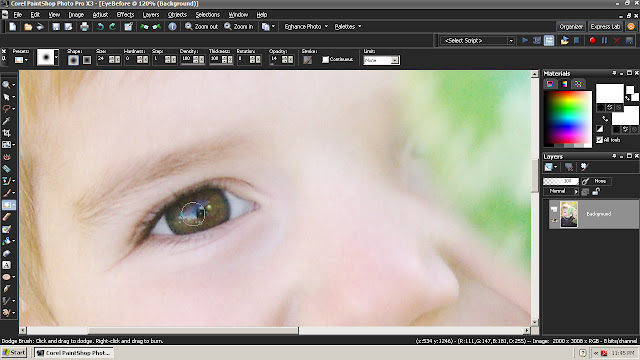
Task: Open the Effects menu
Action: [x=125, y=15]
